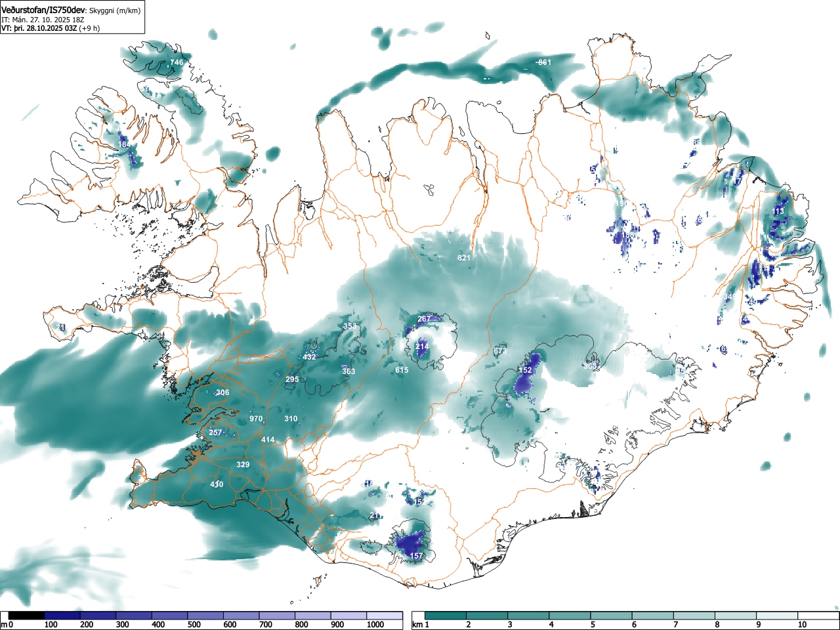Click the 306 visibility value
The image size is (840, 630).
click(222, 392)
